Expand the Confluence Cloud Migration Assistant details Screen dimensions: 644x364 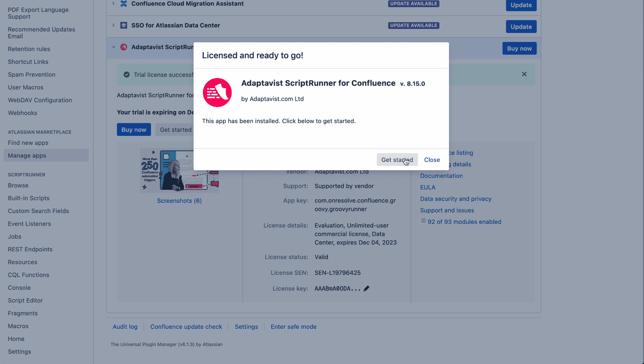[x=114, y=4]
